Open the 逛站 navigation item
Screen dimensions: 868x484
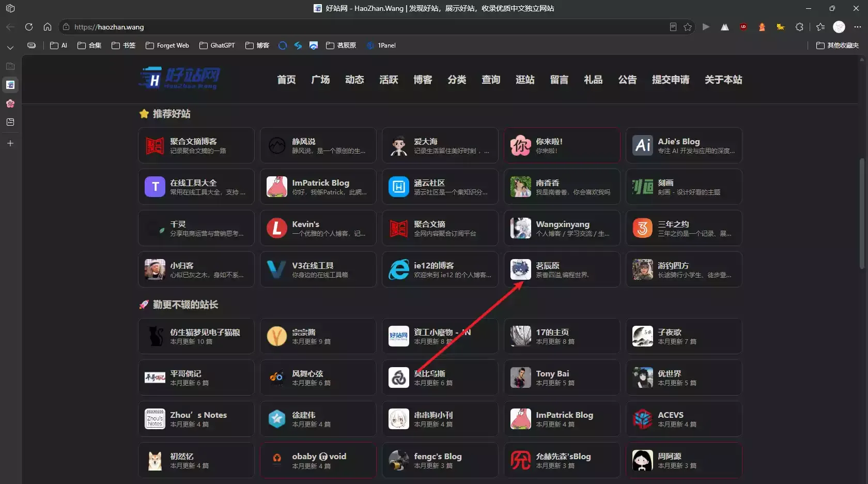525,80
